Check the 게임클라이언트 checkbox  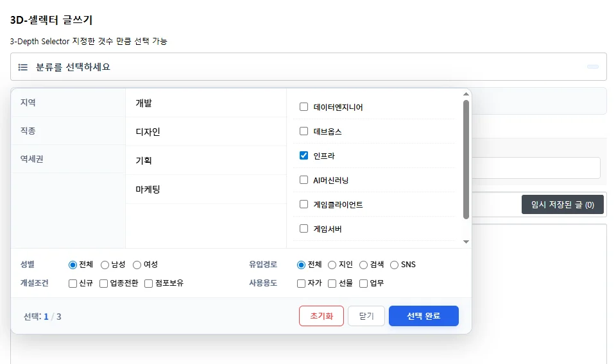pos(304,204)
